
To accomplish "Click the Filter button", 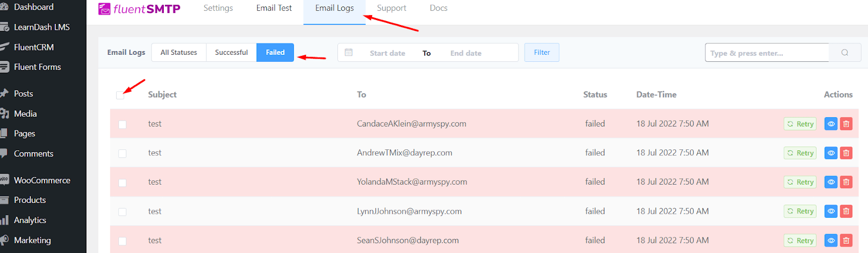I will click(541, 53).
